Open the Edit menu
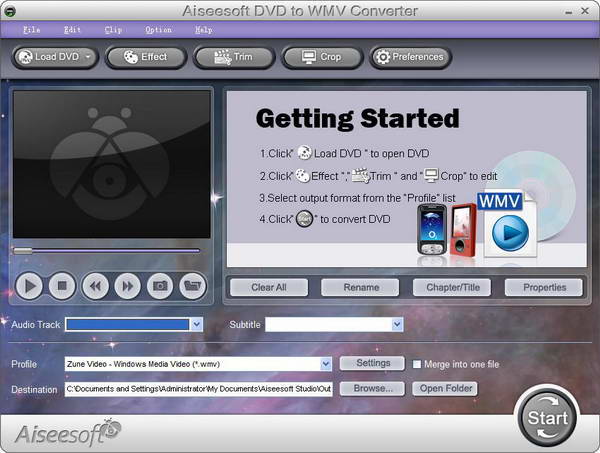Screen dimensions: 600x453 [72, 30]
